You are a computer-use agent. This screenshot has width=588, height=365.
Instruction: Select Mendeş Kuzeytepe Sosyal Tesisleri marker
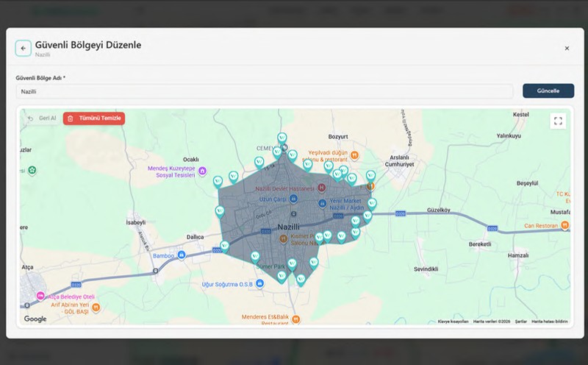(x=203, y=171)
